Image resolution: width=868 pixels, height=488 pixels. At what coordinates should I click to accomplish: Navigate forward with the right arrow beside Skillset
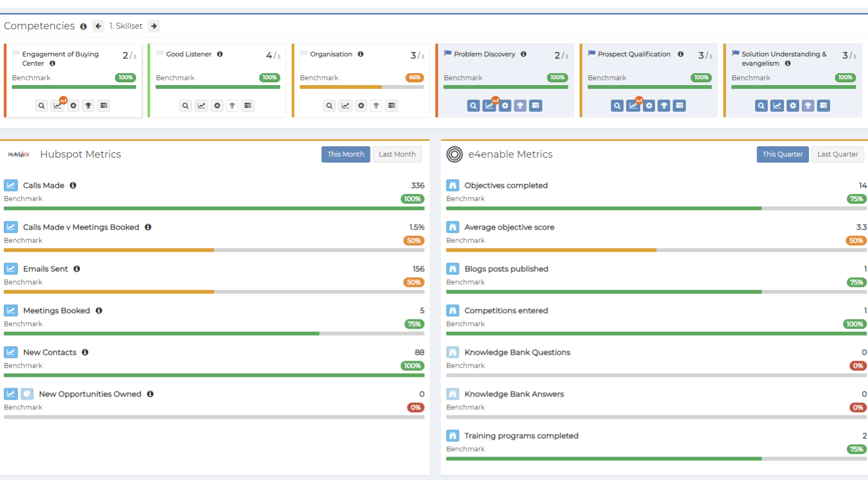coord(154,25)
